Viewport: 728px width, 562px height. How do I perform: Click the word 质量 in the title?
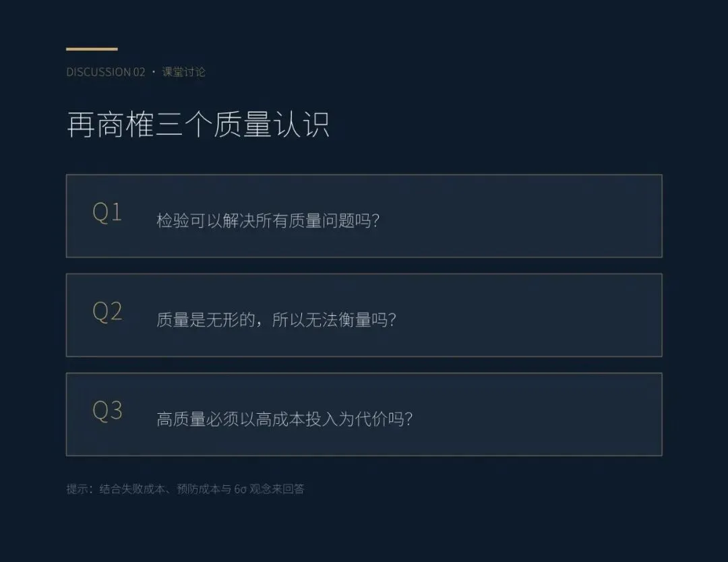point(243,125)
